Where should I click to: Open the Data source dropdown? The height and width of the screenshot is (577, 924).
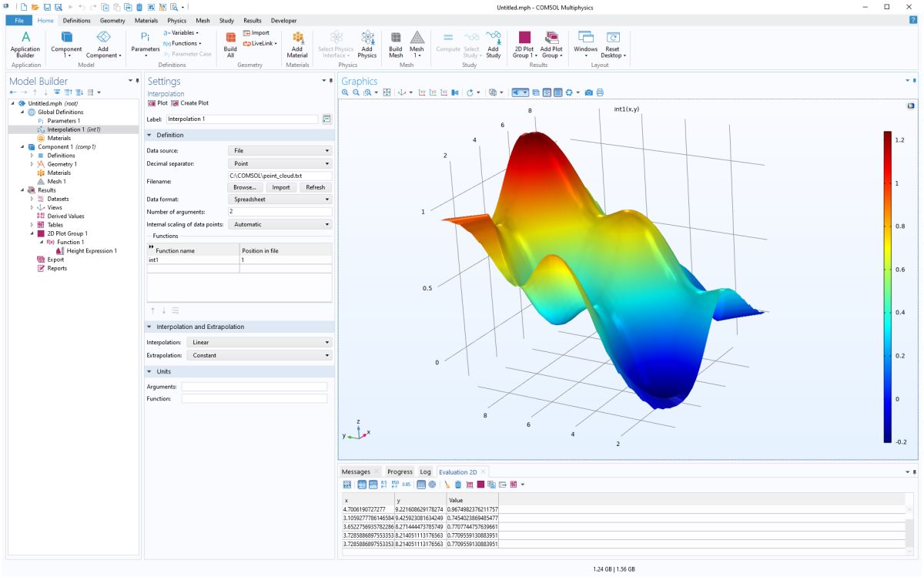tap(280, 151)
